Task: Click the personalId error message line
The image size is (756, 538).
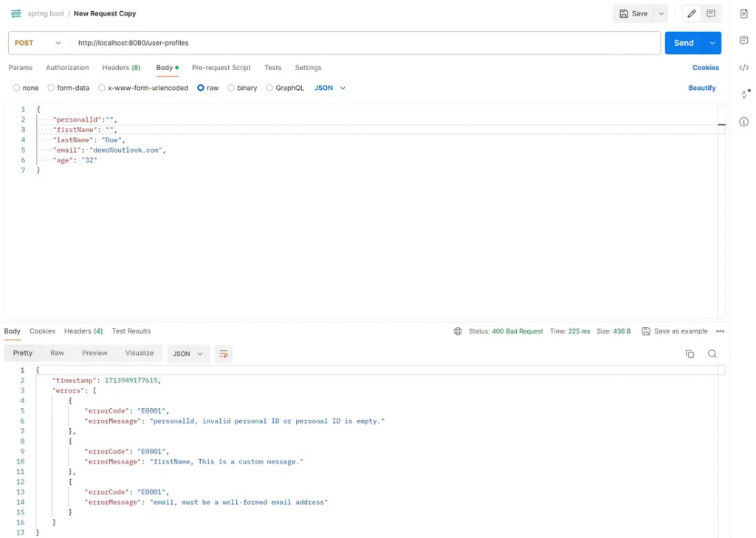Action: coord(234,421)
